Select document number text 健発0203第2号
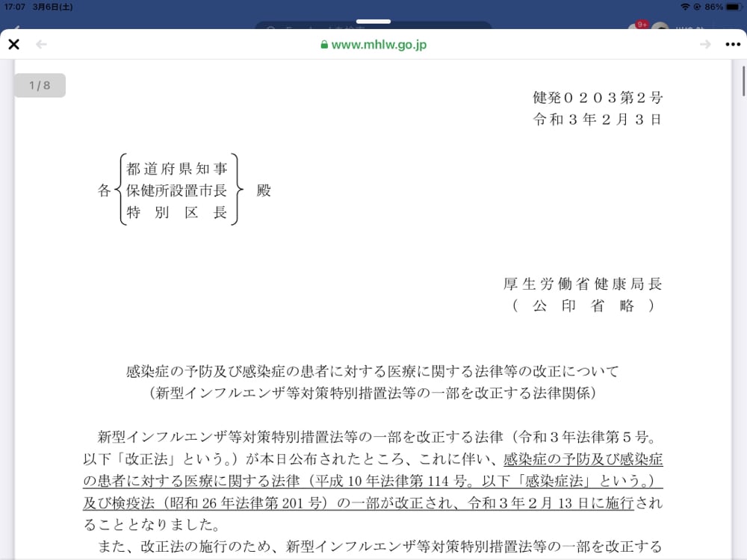 tap(598, 98)
